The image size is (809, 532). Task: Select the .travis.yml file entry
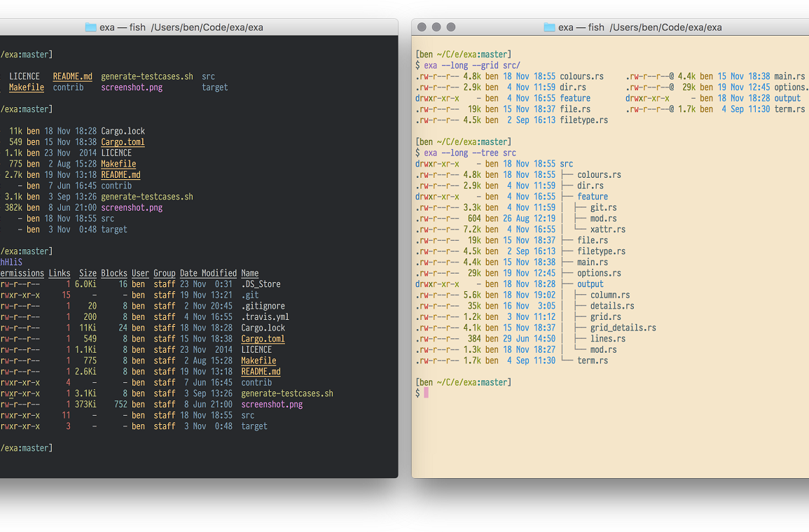[x=265, y=317]
